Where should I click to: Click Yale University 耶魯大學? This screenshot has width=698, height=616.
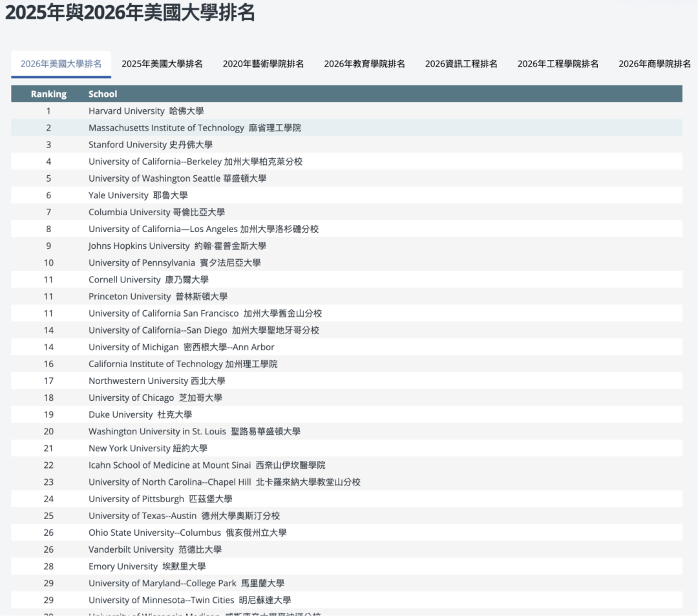(138, 195)
